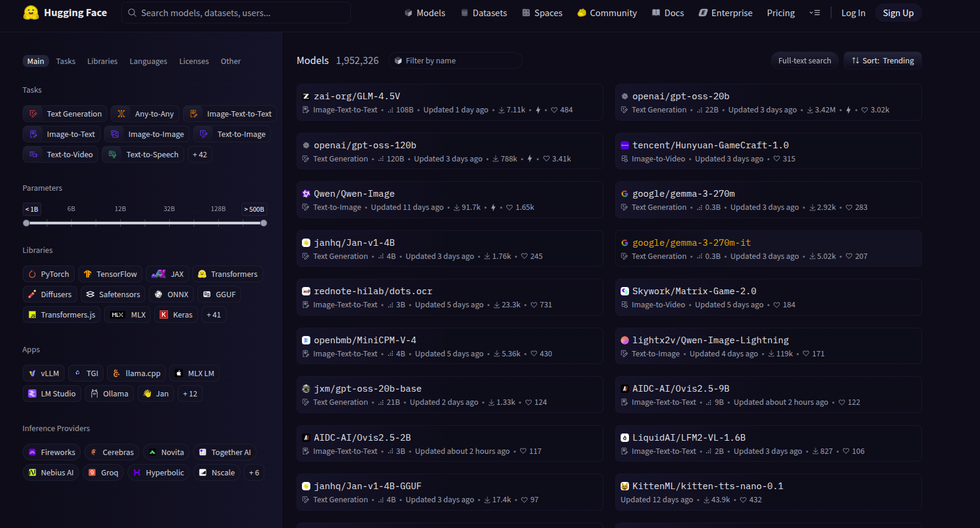The height and width of the screenshot is (528, 980).
Task: Expand the +6 more inference providers
Action: (x=254, y=472)
